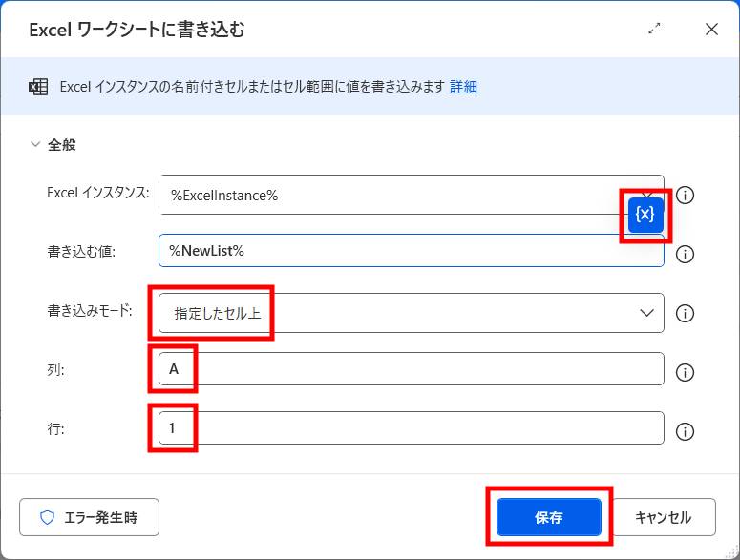The width and height of the screenshot is (740, 560).
Task: Show info for 列 field
Action: click(685, 372)
